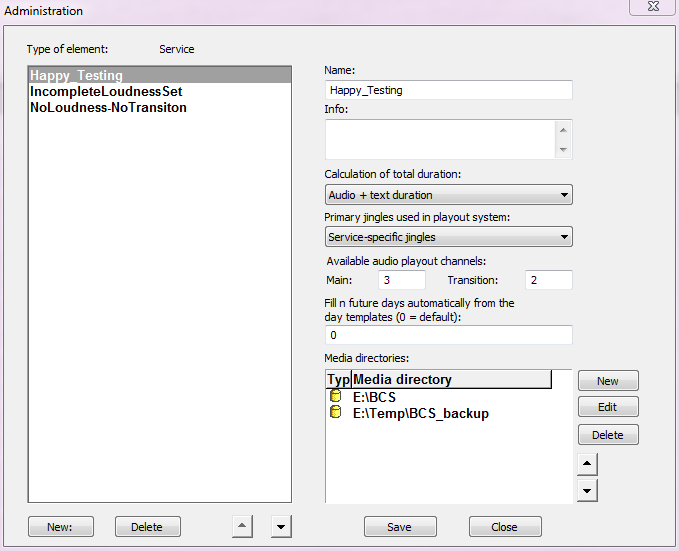Viewport: 679px width, 551px height.
Task: Move media directory up with arrow button
Action: click(588, 464)
